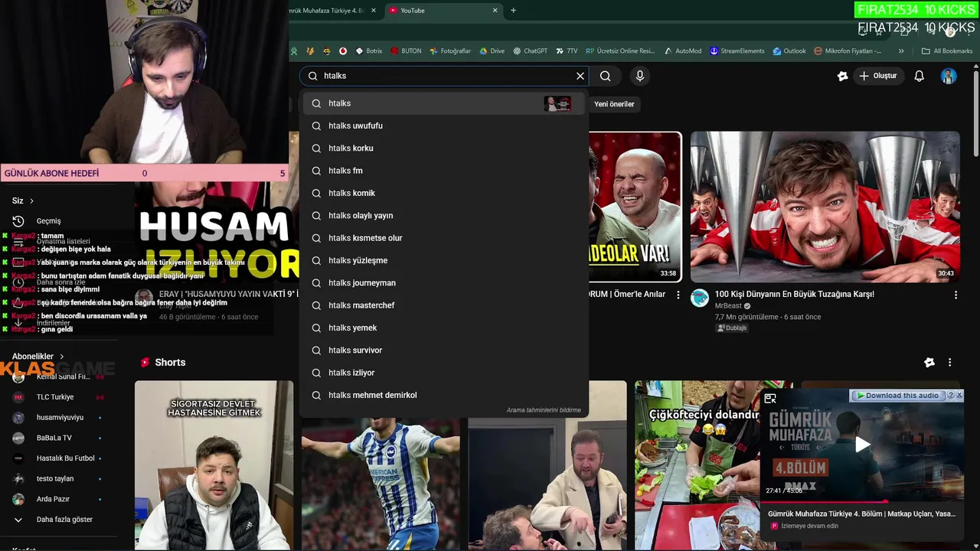
Task: Open the MrBeast 100 Kişi video thumbnail
Action: (x=825, y=207)
